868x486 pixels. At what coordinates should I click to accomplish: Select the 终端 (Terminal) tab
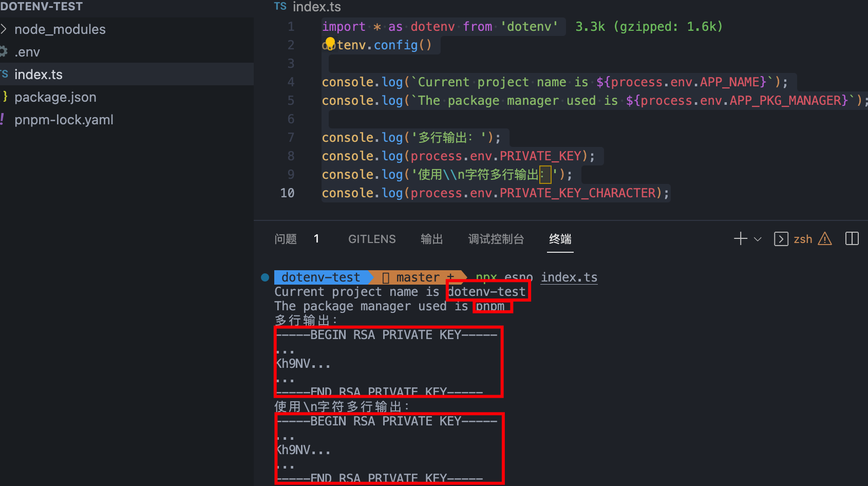click(560, 239)
